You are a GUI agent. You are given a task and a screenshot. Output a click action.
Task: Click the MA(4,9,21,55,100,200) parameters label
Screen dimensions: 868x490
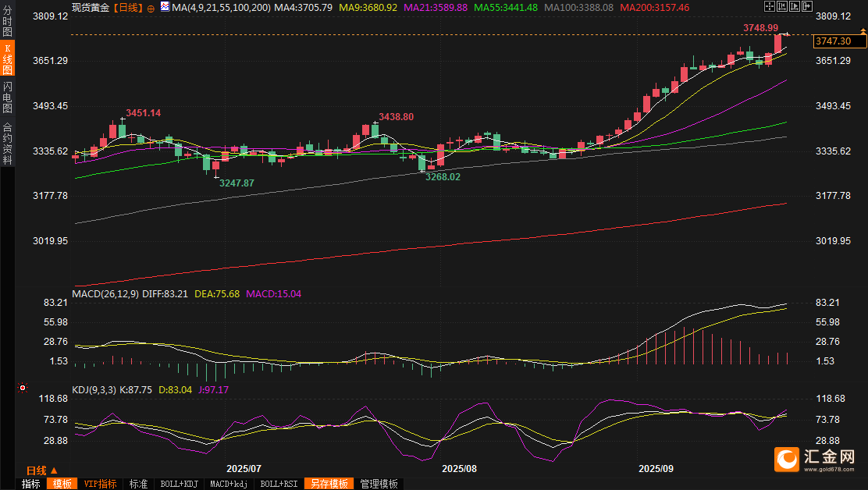click(x=222, y=8)
